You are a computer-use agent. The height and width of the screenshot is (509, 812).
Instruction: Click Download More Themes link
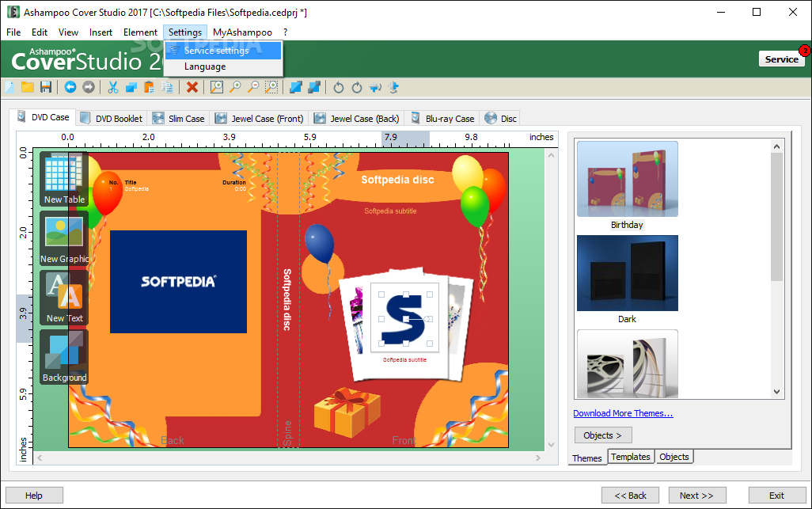click(623, 413)
